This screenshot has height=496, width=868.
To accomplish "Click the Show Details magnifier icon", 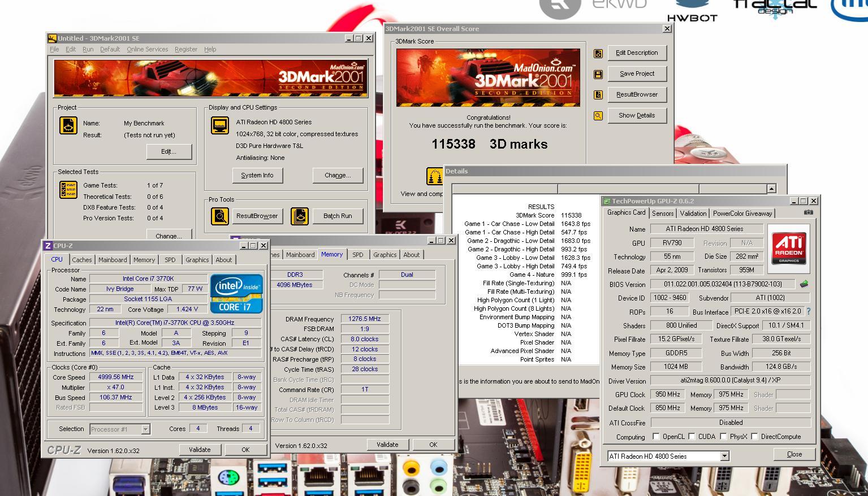I will 598,116.
